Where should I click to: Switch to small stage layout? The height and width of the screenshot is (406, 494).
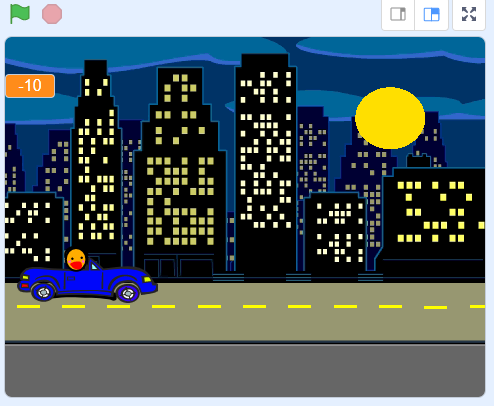(398, 14)
